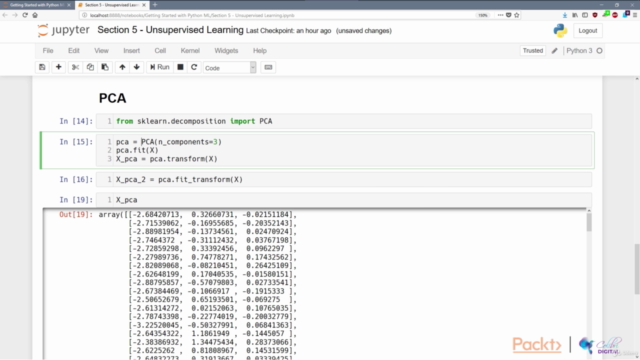640x360 pixels.
Task: Copy selected cells icon
Action: point(90,67)
